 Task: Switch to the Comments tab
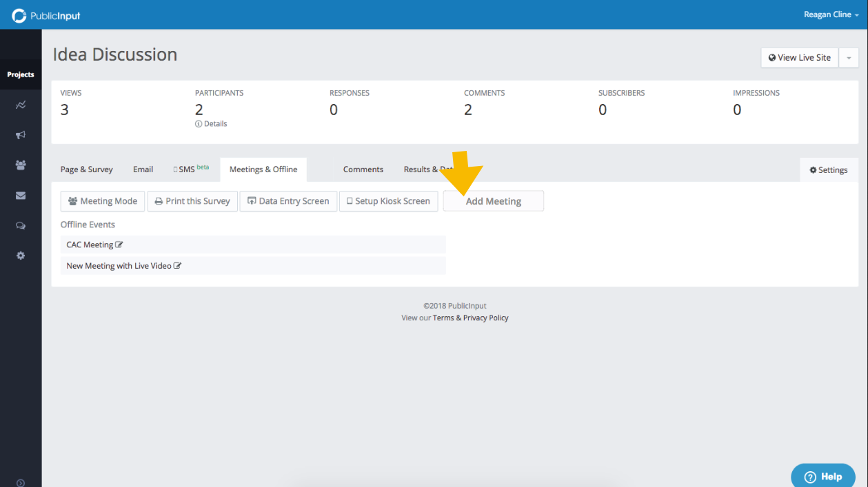pos(363,169)
